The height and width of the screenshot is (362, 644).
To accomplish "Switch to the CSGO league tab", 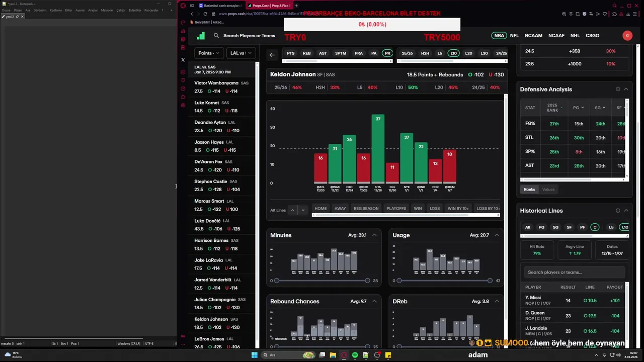I will pyautogui.click(x=592, y=36).
